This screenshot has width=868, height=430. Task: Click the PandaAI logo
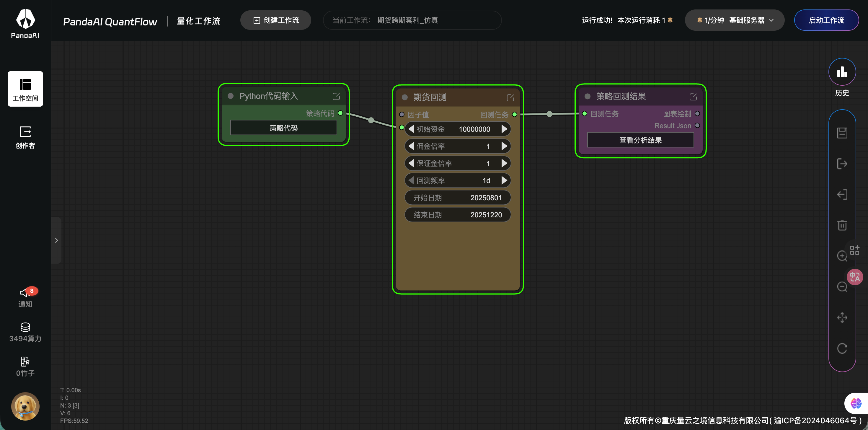point(25,23)
